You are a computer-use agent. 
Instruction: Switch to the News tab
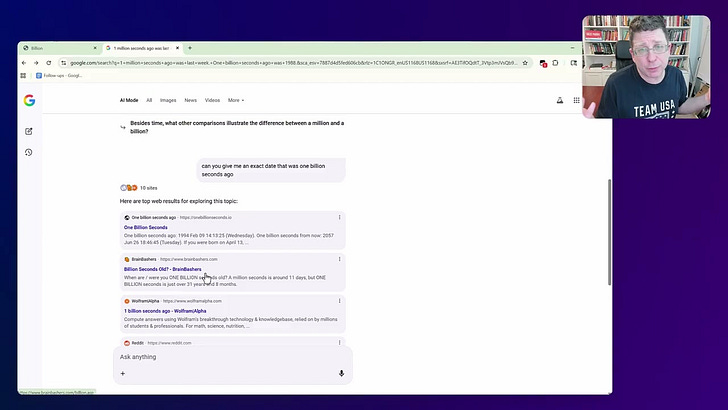[x=190, y=100]
